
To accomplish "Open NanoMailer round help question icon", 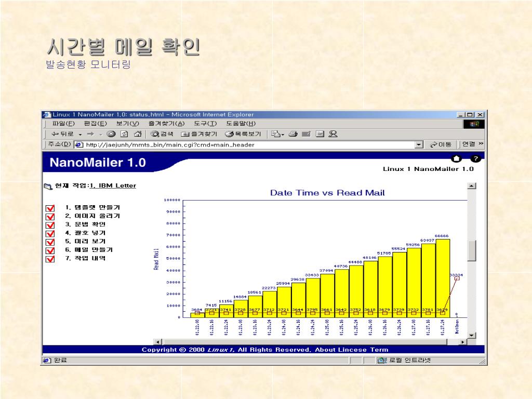I will tap(476, 158).
